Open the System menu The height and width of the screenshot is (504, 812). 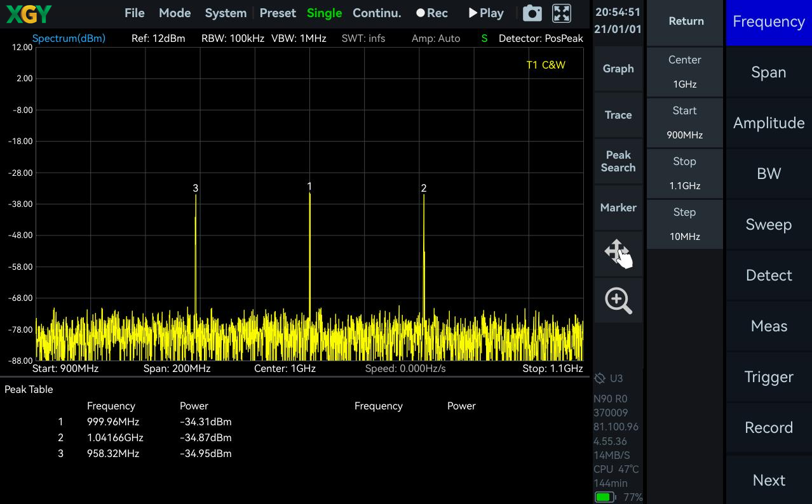tap(226, 13)
